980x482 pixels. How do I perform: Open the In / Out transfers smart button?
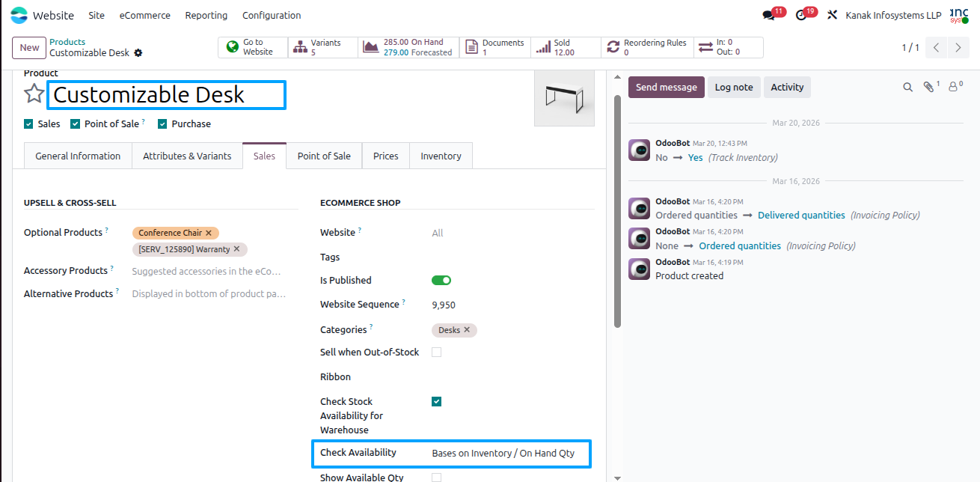click(x=729, y=48)
